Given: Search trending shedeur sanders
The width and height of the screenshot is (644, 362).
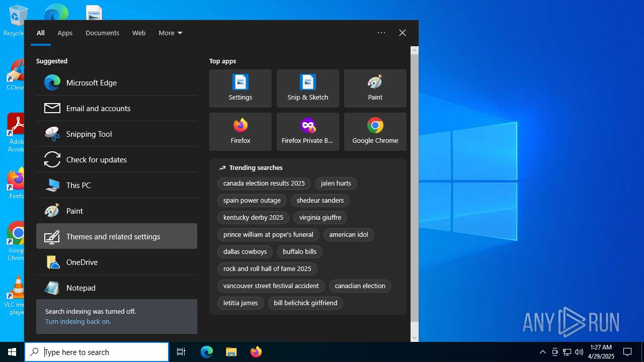Looking at the screenshot, I should click(320, 201).
